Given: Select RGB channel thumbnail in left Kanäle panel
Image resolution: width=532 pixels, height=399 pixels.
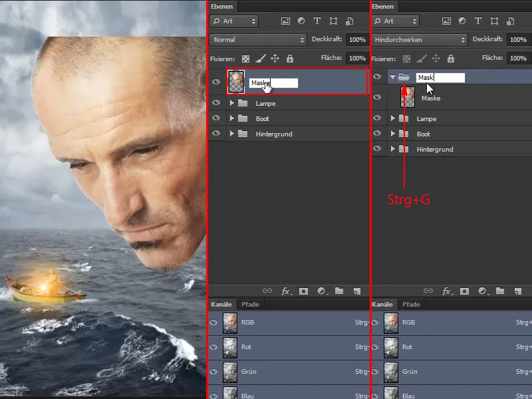Looking at the screenshot, I should 230,323.
